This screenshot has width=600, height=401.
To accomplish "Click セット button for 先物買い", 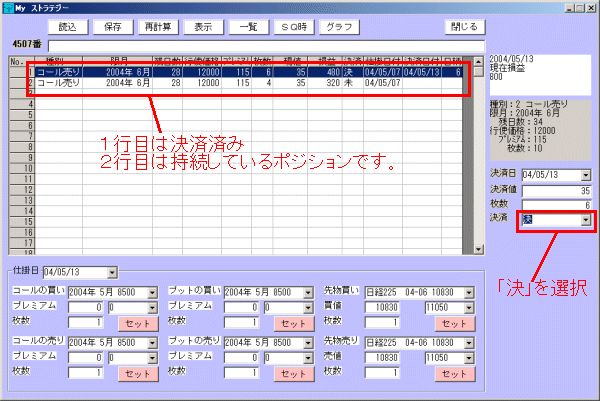I will coord(455,324).
